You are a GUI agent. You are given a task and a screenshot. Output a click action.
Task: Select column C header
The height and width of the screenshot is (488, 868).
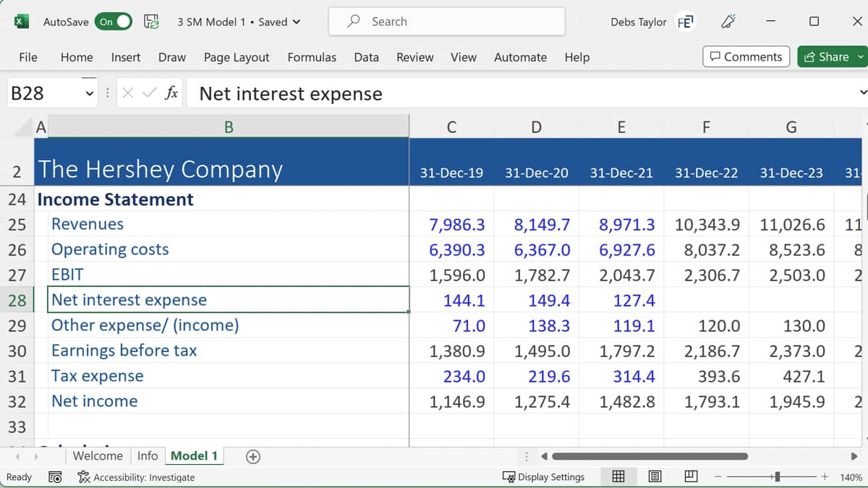pyautogui.click(x=451, y=127)
